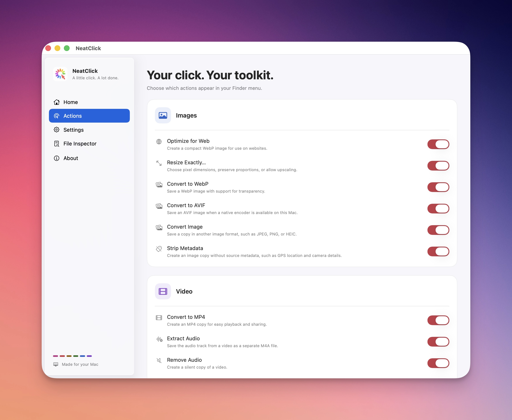Toggle the Remove Audio switch

(x=438, y=363)
